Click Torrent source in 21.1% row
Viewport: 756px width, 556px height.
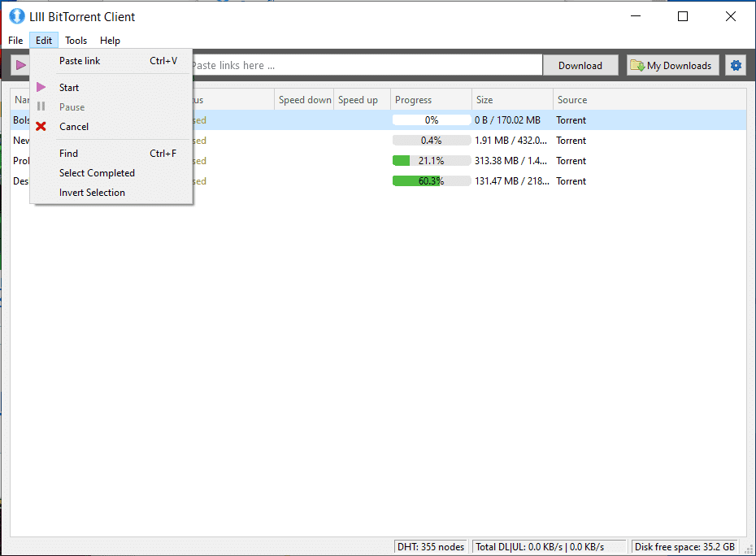tap(571, 161)
